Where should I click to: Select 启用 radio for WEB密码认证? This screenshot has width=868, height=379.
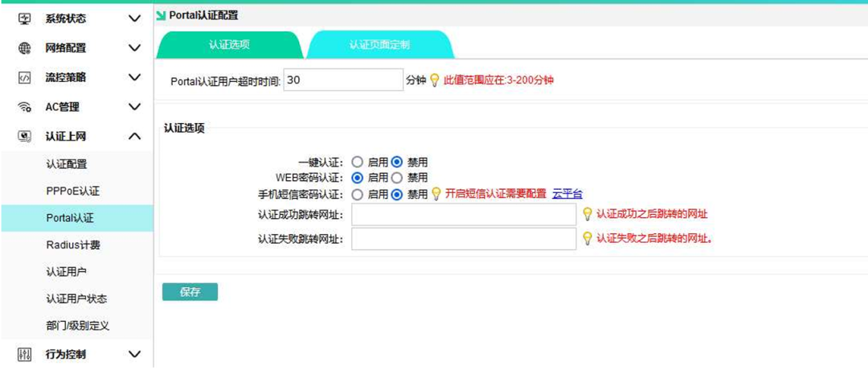click(358, 178)
